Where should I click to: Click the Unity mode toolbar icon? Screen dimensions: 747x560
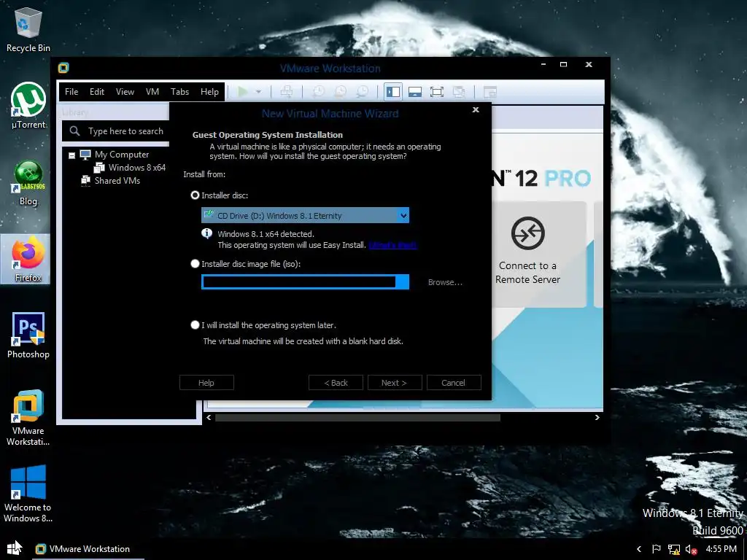pyautogui.click(x=459, y=91)
